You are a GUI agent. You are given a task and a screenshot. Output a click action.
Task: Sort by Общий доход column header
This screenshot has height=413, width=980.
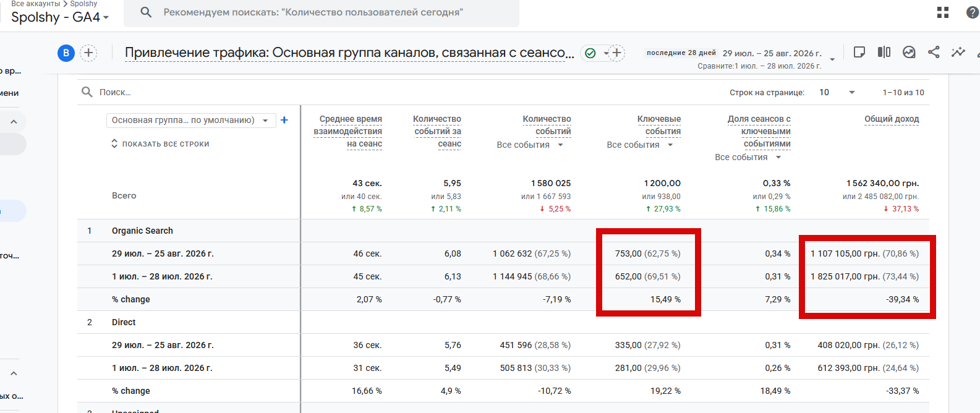click(892, 119)
